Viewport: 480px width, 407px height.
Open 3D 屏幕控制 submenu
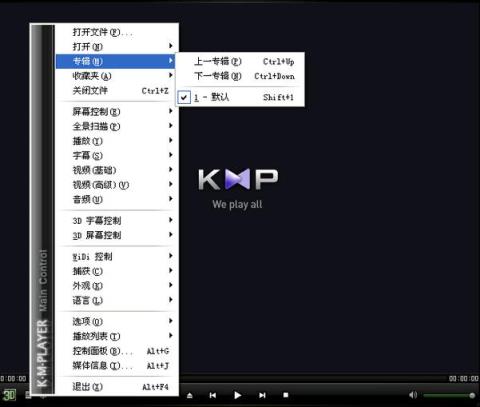coord(116,235)
